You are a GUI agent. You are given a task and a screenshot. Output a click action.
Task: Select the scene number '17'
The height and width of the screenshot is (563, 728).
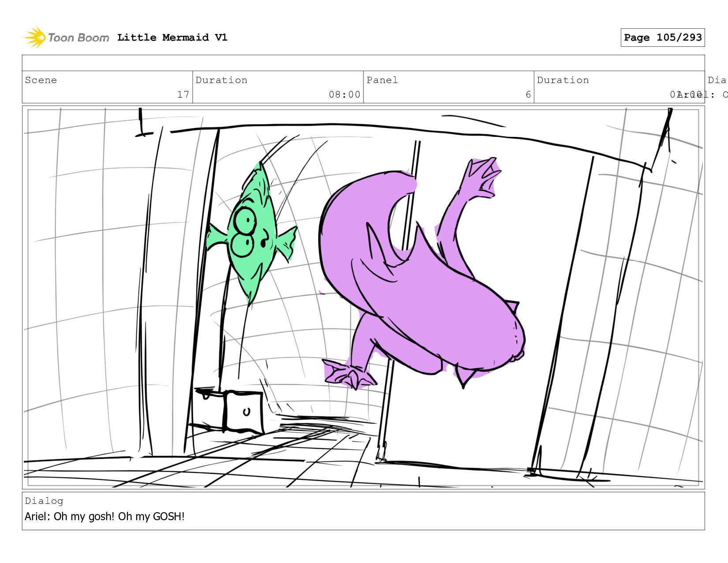point(183,94)
